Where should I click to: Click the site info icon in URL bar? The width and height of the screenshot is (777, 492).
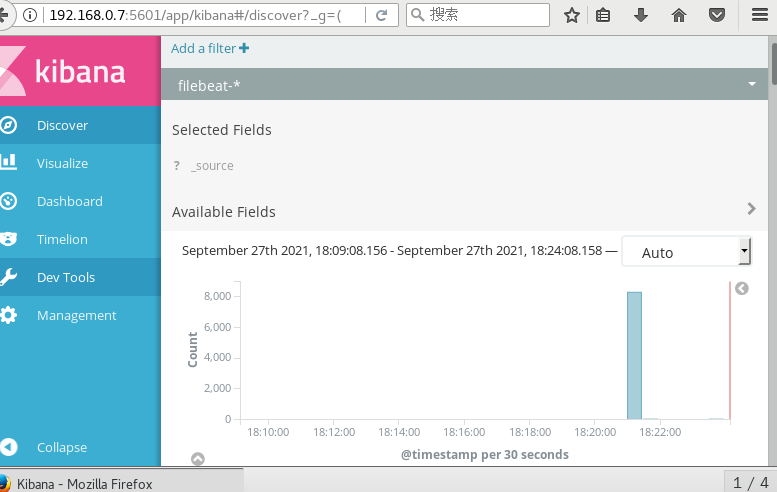tap(30, 15)
